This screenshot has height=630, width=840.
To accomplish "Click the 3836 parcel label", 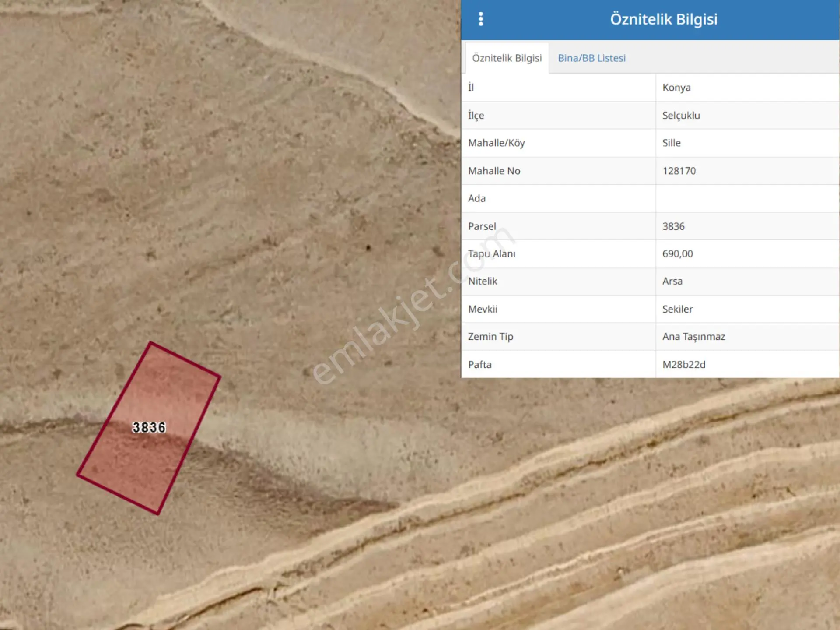I will pos(149,427).
